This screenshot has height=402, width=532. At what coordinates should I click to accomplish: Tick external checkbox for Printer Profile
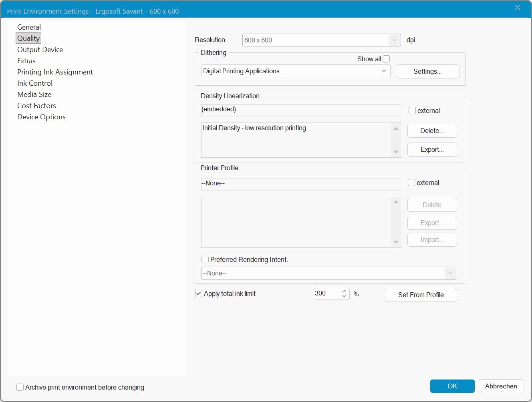point(411,183)
